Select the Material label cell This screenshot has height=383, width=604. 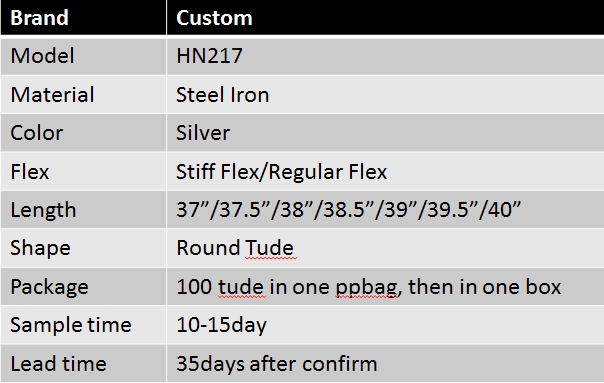tap(83, 95)
